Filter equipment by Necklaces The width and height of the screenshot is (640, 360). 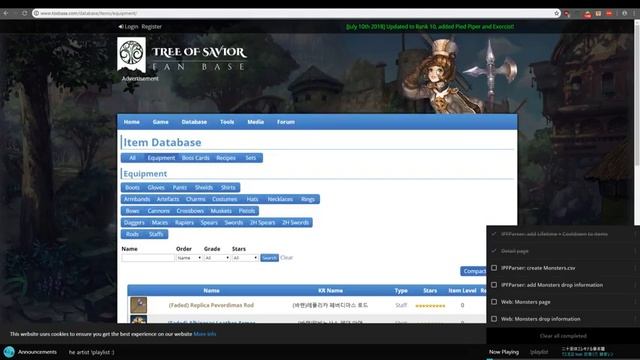[x=280, y=199]
